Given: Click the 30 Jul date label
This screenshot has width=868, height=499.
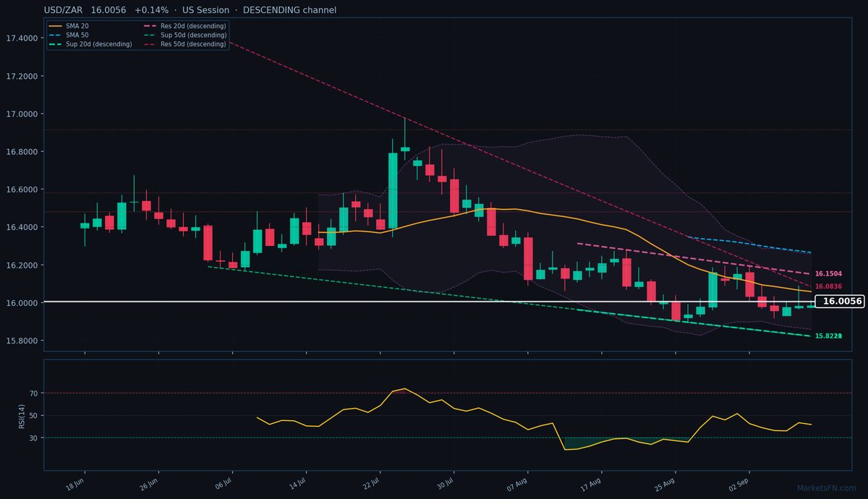Looking at the screenshot, I should (x=444, y=485).
